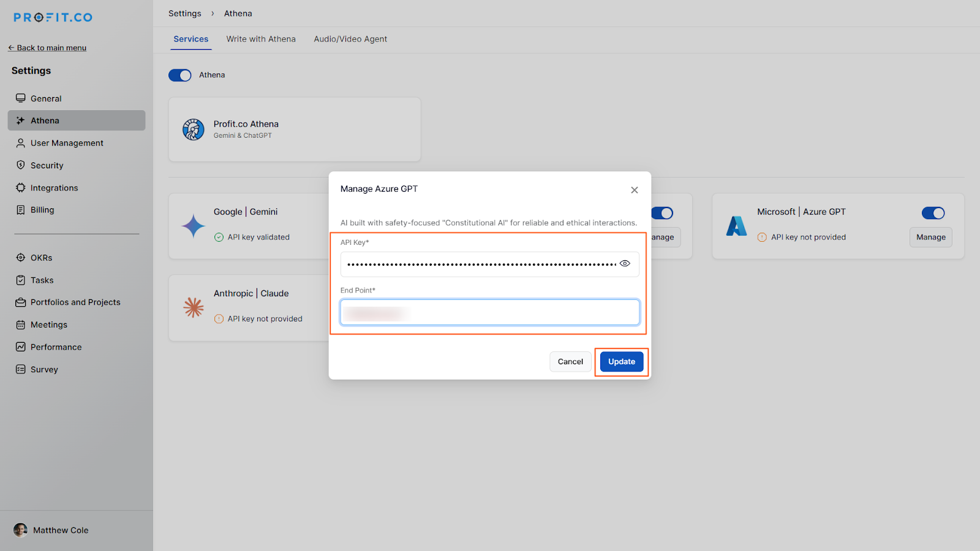980x551 pixels.
Task: Select Athena in the settings sidebar
Action: (x=77, y=121)
